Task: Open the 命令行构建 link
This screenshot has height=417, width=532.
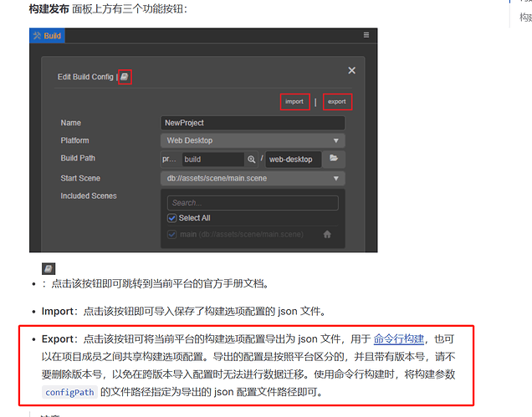Action: point(399,339)
